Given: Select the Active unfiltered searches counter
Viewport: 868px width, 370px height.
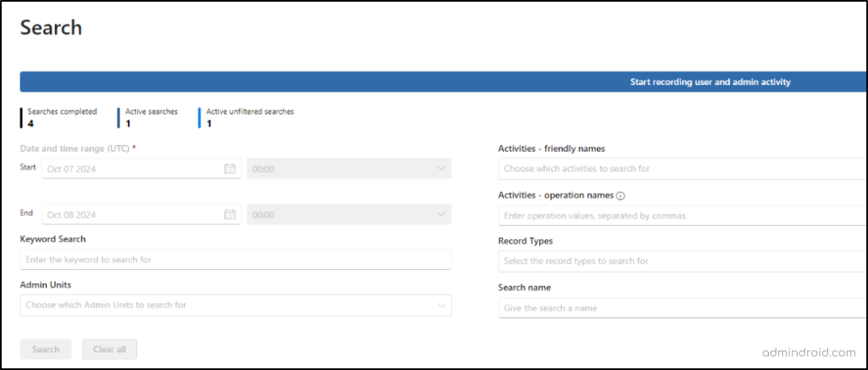Looking at the screenshot, I should pyautogui.click(x=249, y=117).
